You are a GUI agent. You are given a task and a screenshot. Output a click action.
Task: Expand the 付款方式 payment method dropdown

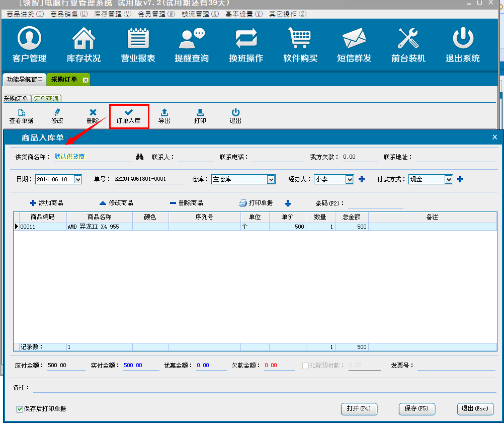tap(449, 179)
